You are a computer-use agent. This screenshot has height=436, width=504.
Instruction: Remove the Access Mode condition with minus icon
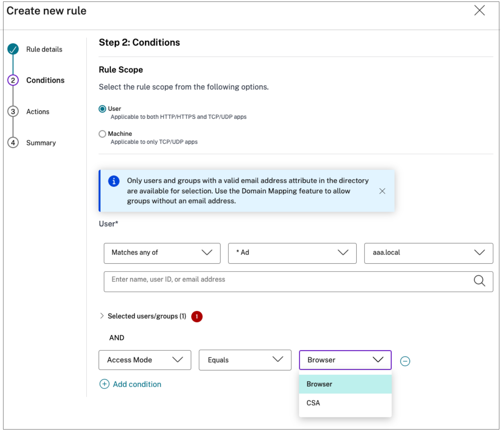coord(405,361)
